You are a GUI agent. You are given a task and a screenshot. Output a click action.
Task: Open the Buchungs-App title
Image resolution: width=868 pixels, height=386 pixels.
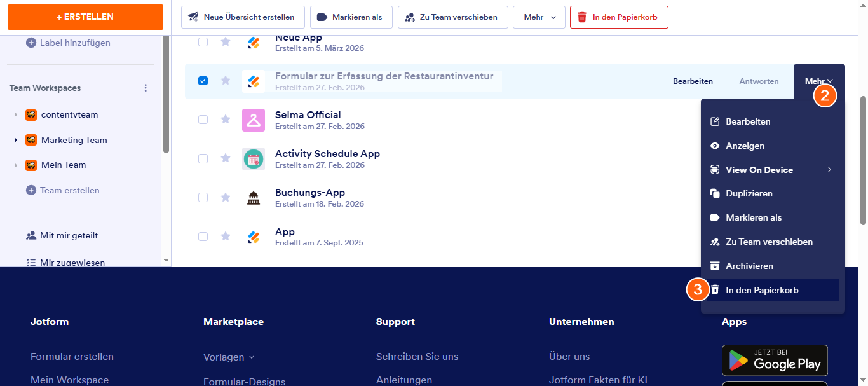tap(310, 193)
